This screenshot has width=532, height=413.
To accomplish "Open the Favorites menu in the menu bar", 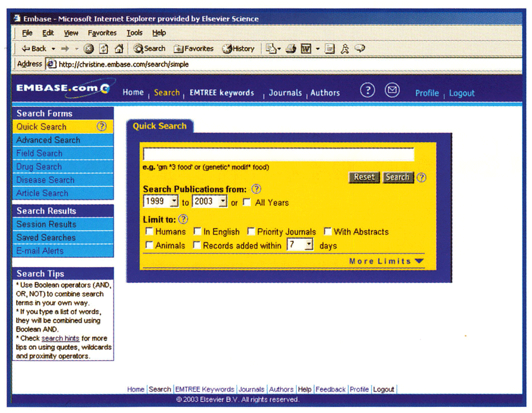I will (x=102, y=33).
